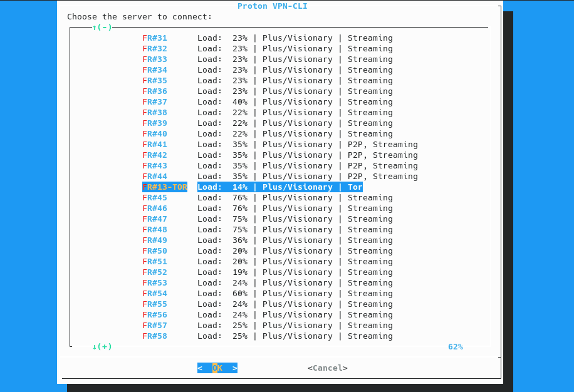Pick server FR#47

(268, 219)
